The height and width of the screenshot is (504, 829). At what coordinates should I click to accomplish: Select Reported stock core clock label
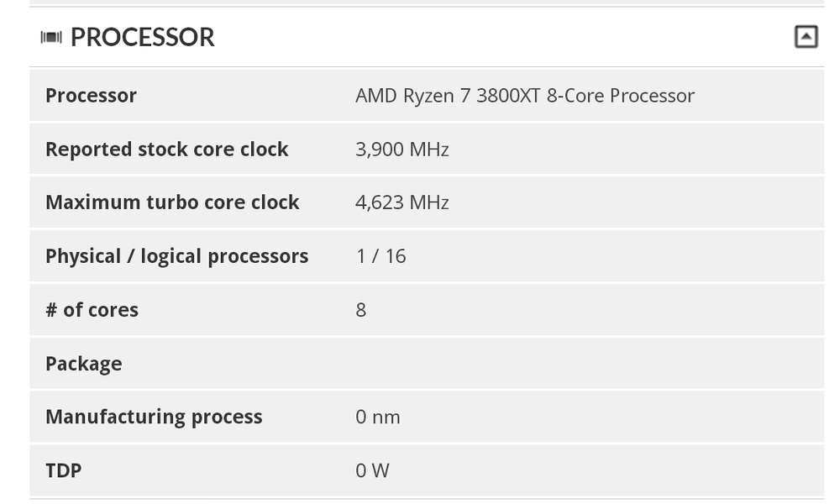click(x=166, y=150)
